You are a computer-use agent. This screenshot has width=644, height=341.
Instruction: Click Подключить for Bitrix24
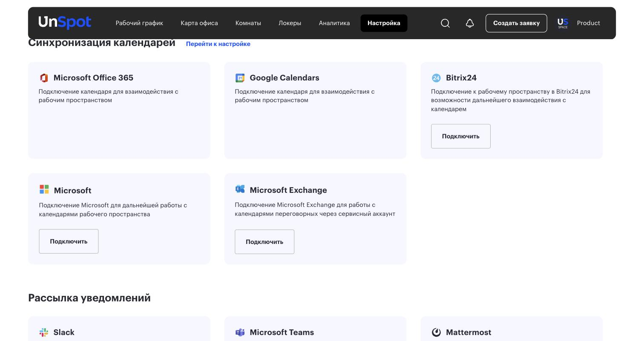tap(461, 136)
